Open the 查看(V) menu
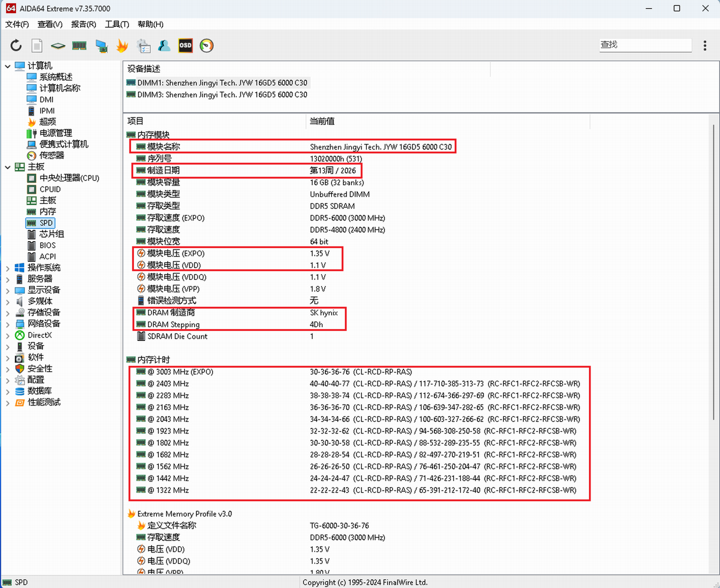This screenshot has height=588, width=720. point(50,24)
